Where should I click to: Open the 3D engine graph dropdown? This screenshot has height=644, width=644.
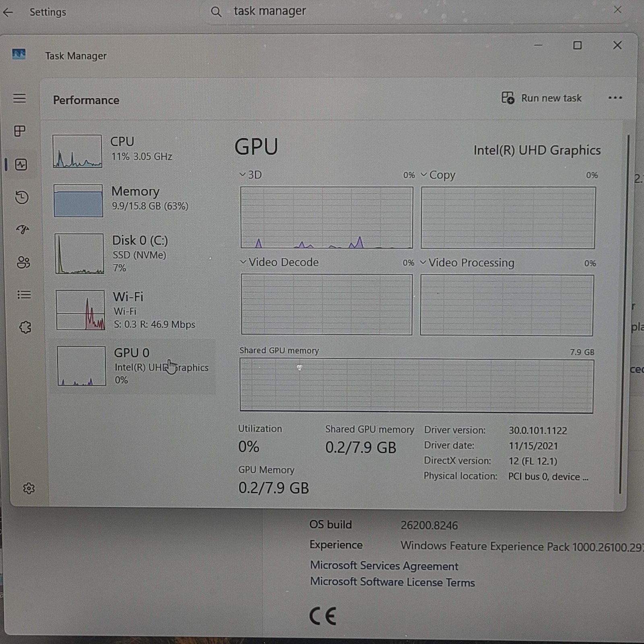(x=250, y=175)
